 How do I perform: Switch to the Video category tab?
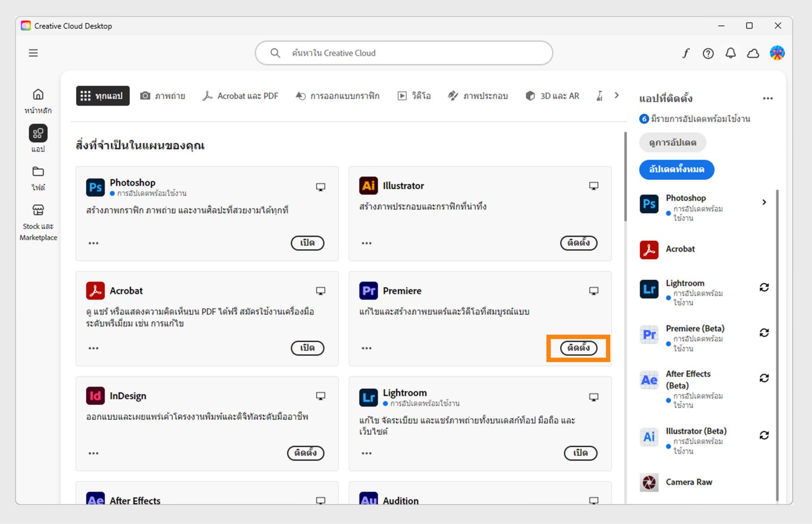[x=414, y=96]
